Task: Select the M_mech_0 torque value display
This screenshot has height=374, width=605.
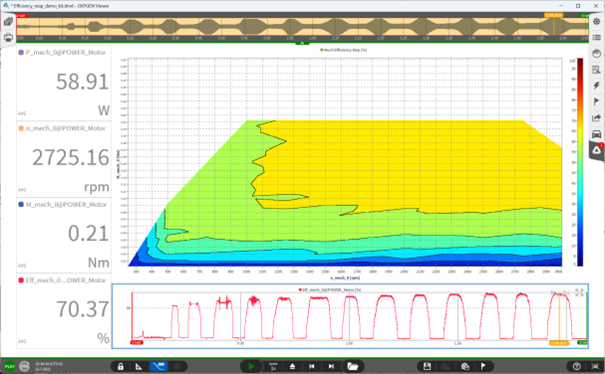Action: pyautogui.click(x=64, y=235)
